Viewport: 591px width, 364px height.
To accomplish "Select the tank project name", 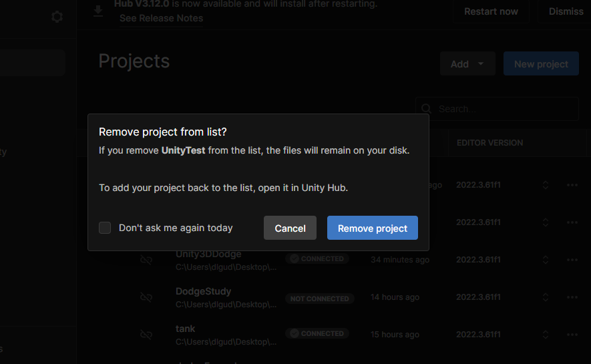I will [x=185, y=329].
